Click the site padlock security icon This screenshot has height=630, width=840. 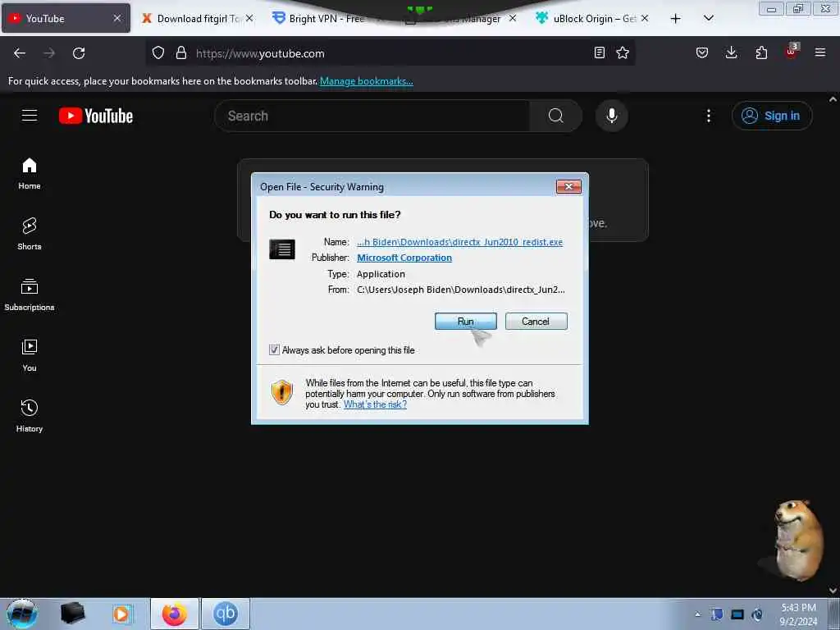pyautogui.click(x=181, y=53)
